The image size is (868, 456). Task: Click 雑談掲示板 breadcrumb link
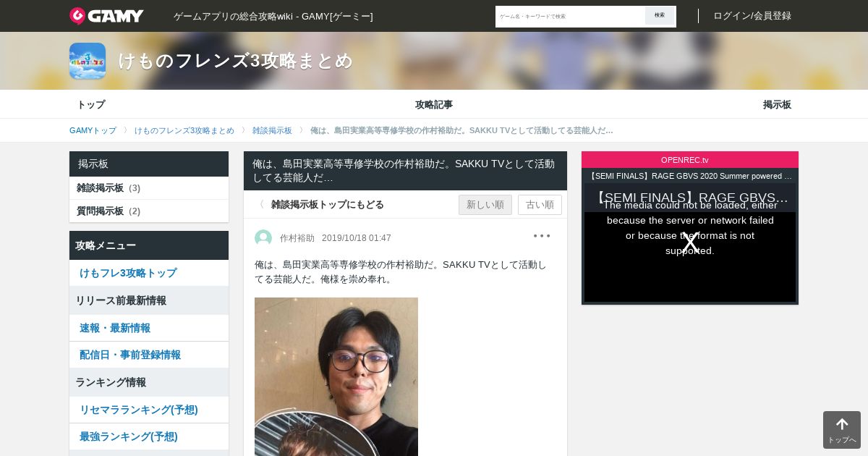point(272,130)
